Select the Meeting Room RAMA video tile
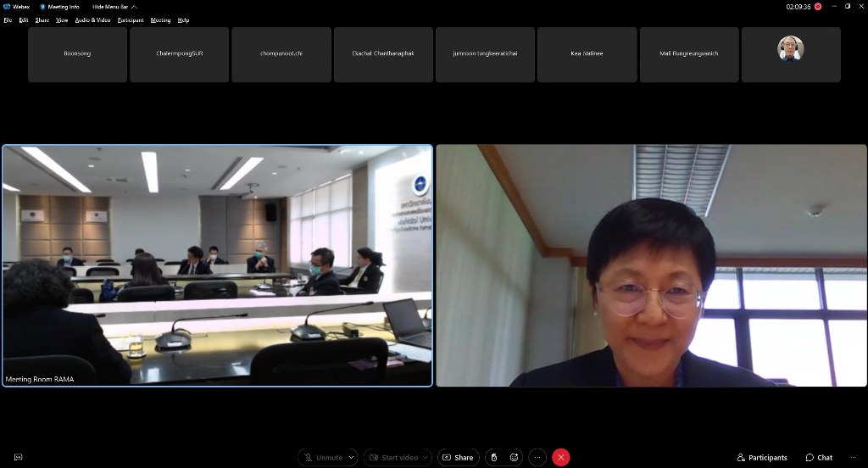Viewport: 868px width, 468px height. tap(217, 265)
